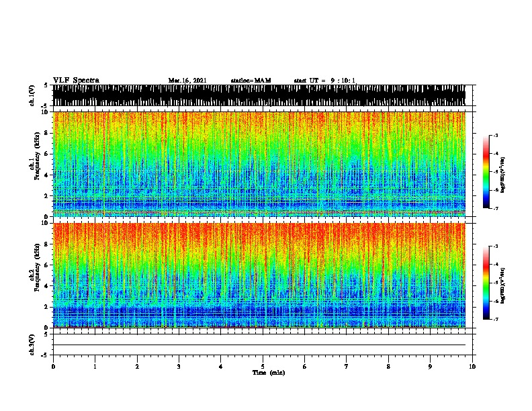The image size is (532, 411).
Task: Click the ch.2 spectrogram plot
Action: (259, 275)
